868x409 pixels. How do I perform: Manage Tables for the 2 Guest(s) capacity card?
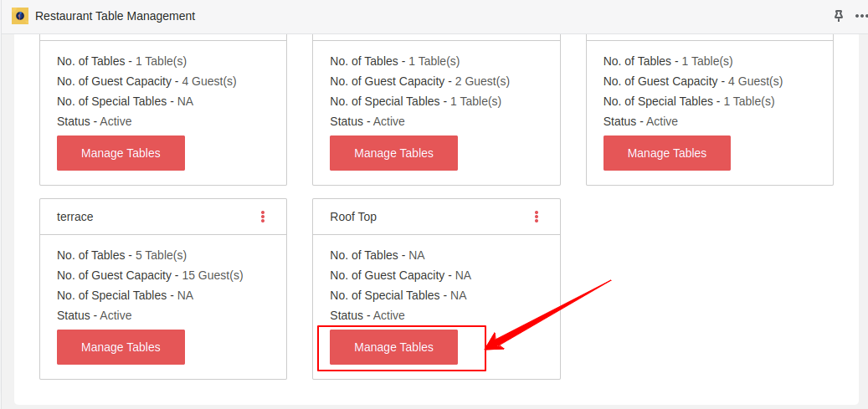click(393, 153)
